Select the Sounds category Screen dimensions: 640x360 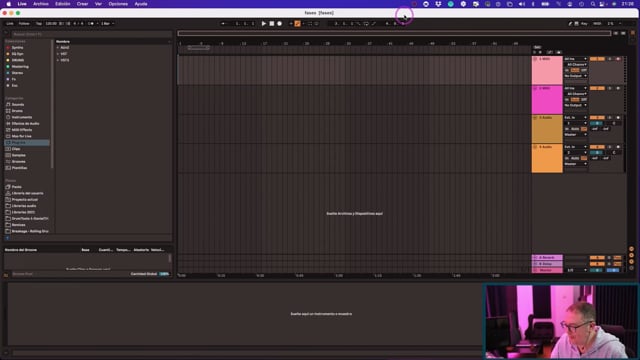coord(18,104)
